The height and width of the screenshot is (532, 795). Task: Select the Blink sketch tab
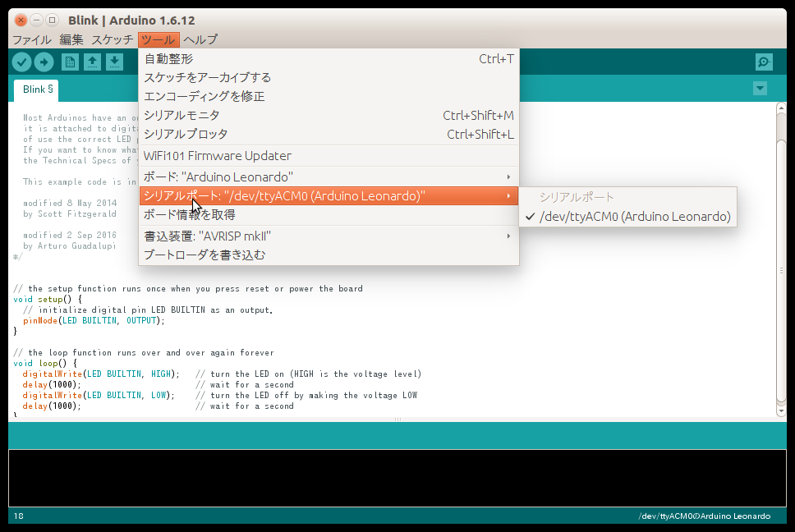point(36,89)
